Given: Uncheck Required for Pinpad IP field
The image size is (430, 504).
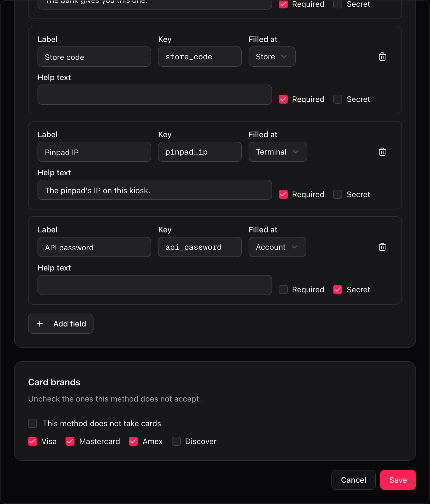Looking at the screenshot, I should point(283,194).
